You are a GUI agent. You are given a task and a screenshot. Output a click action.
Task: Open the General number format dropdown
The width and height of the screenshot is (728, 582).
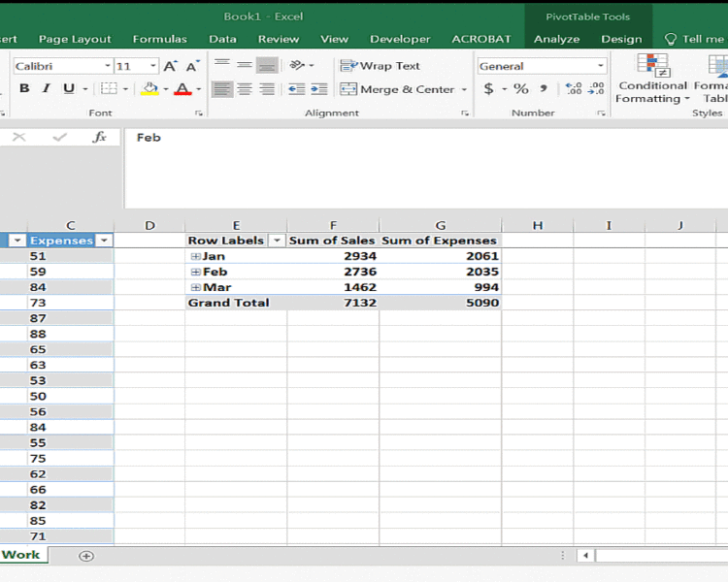coord(601,66)
